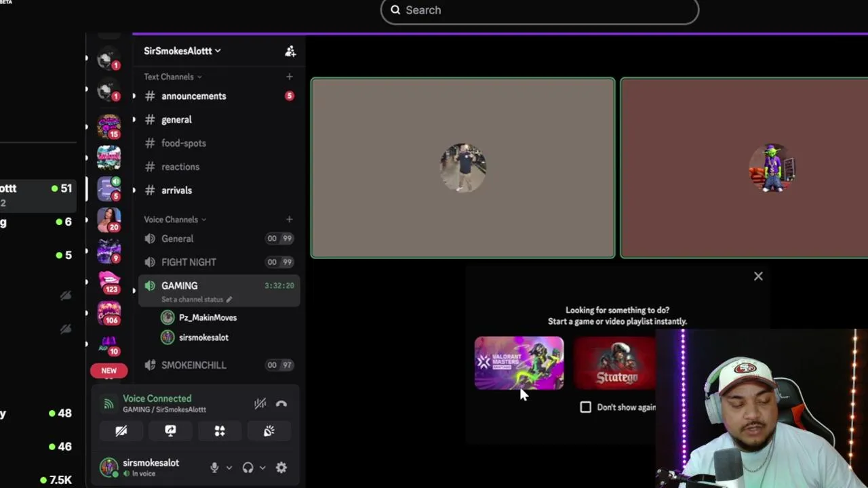Invite people to server icon
Viewport: 868px width, 488px height.
coord(290,51)
